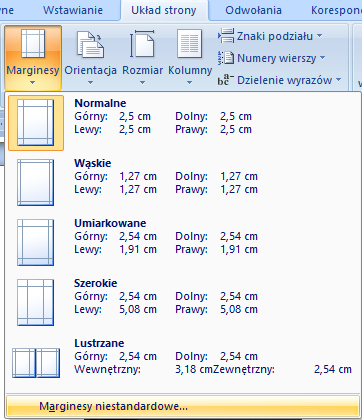This screenshot has width=362, height=420.
Task: Click the Marginesy button label
Action: (x=33, y=70)
